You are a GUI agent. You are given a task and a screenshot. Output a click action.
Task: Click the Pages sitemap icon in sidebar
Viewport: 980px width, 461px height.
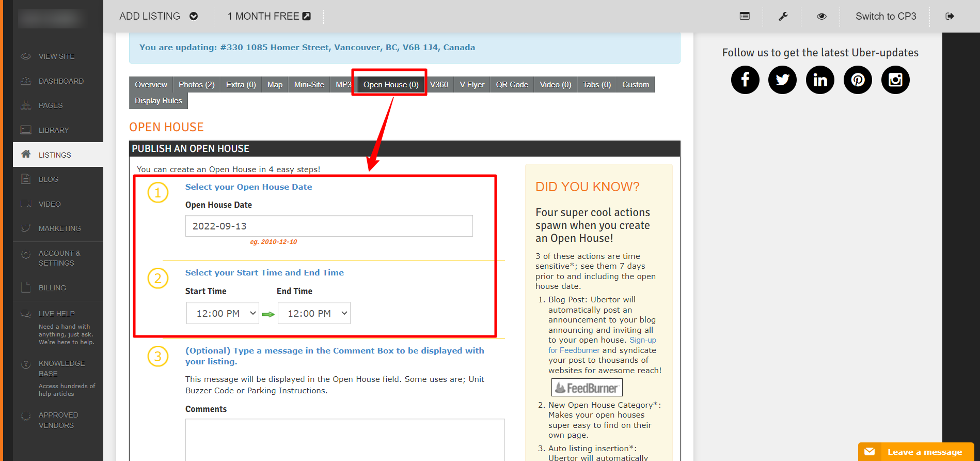click(x=26, y=105)
